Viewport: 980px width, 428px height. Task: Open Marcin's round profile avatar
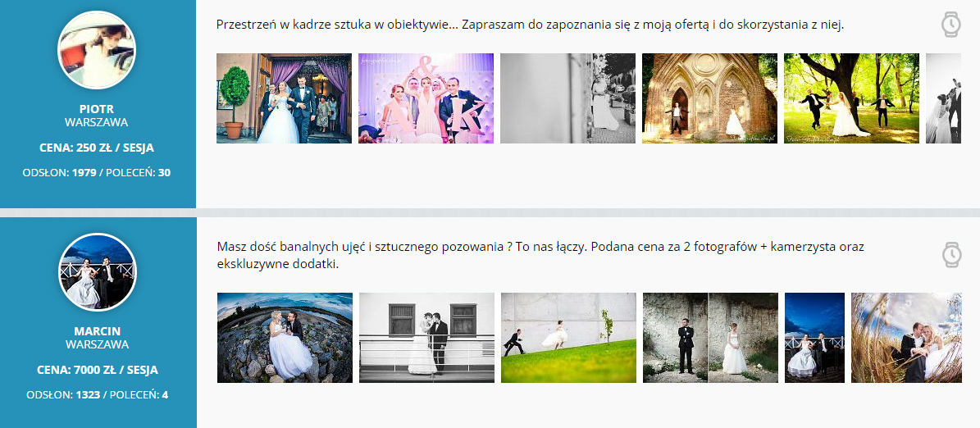(x=98, y=272)
